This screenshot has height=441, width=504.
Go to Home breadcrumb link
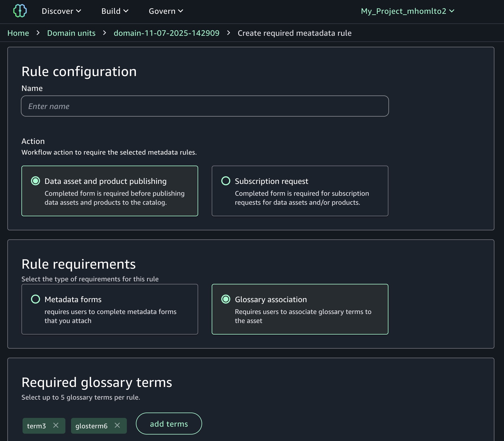(x=18, y=33)
